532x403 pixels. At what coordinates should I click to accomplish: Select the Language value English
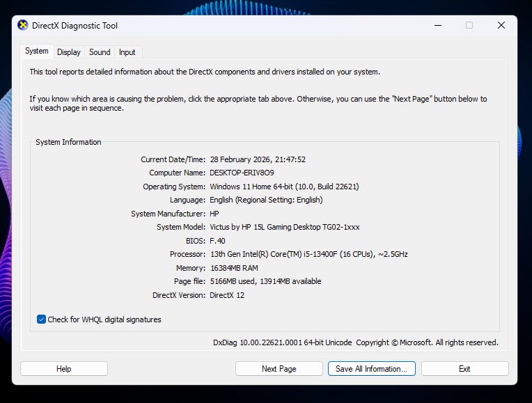(x=266, y=200)
